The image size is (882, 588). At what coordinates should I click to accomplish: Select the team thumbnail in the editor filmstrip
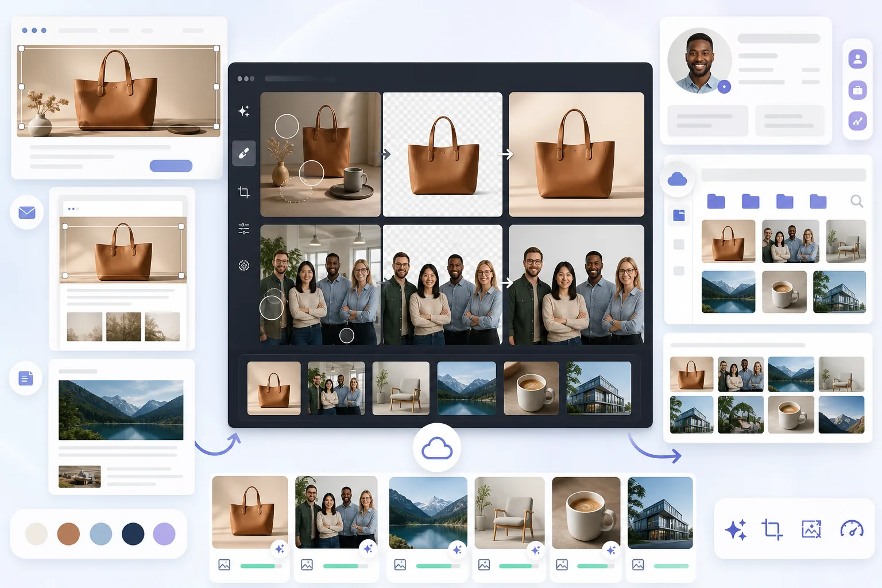click(336, 388)
